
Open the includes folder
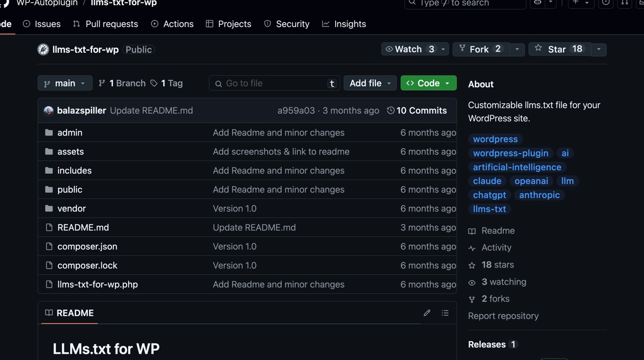(x=74, y=171)
